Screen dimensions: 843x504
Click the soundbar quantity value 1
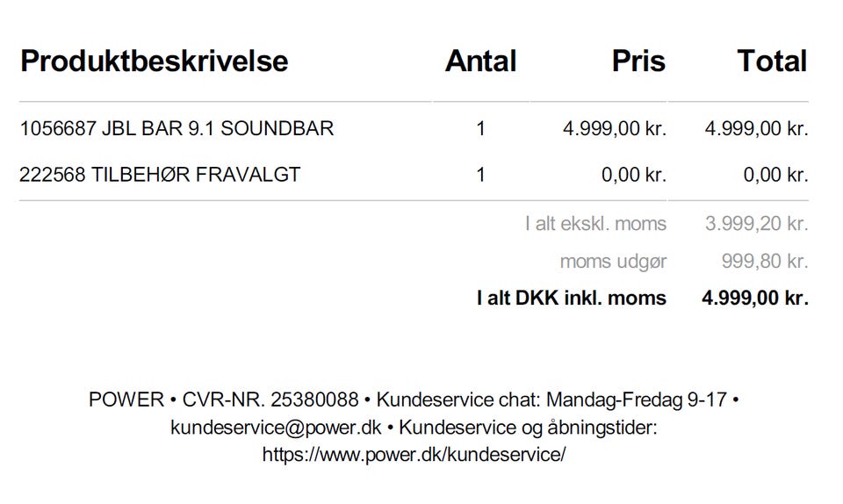pyautogui.click(x=480, y=128)
